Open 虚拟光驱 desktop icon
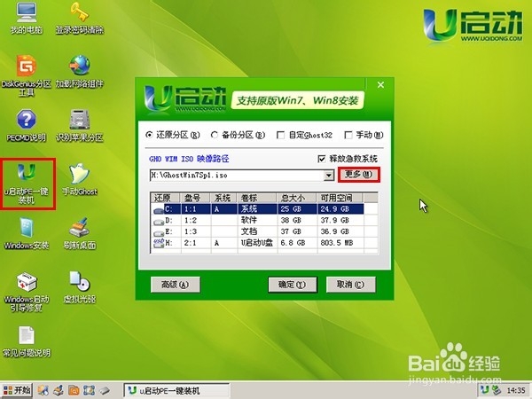 point(80,287)
